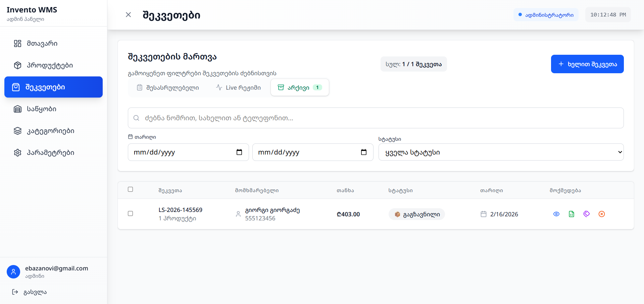Open კატეგორიები section in sidebar
This screenshot has height=304, width=644.
[x=53, y=131]
